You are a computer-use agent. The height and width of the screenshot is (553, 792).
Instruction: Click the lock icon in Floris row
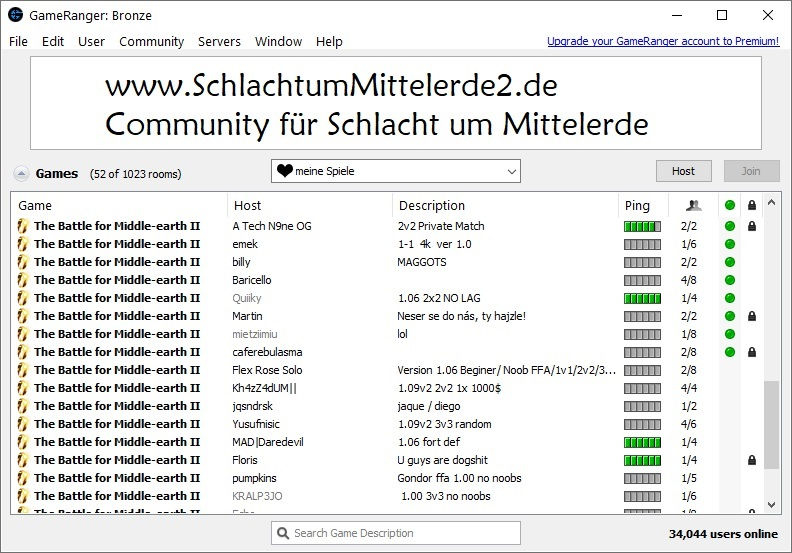(x=752, y=460)
